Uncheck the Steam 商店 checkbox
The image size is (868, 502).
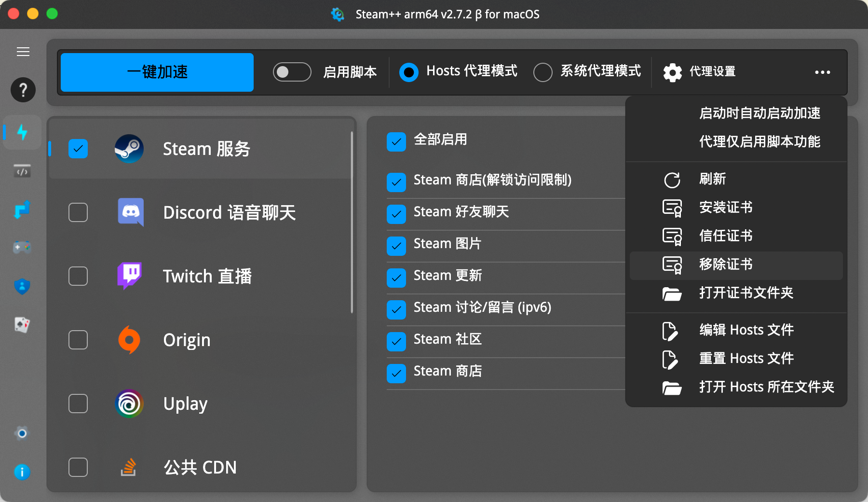(396, 374)
